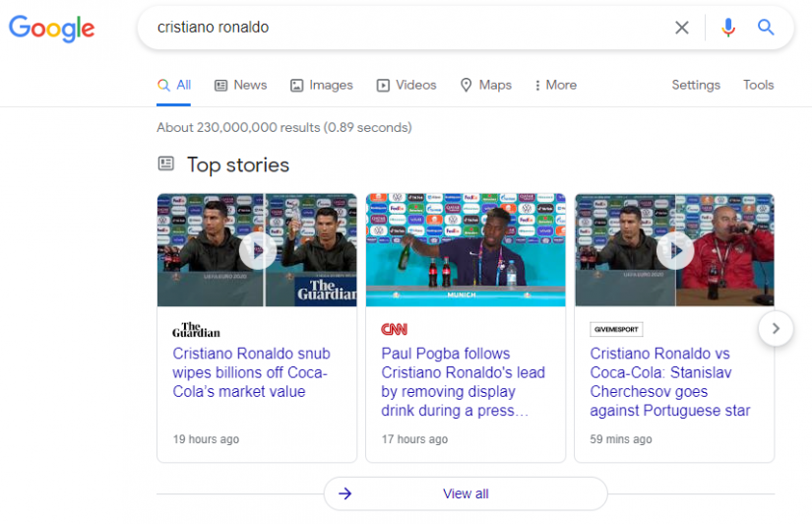812x524 pixels.
Task: Click the blue magnifier search icon
Action: (766, 27)
